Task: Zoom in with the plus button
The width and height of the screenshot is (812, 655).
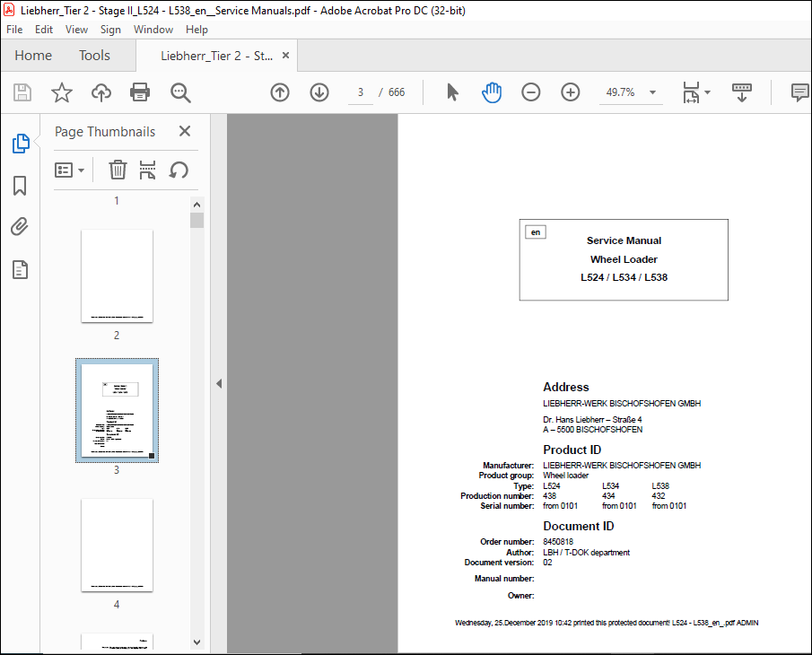Action: [570, 92]
